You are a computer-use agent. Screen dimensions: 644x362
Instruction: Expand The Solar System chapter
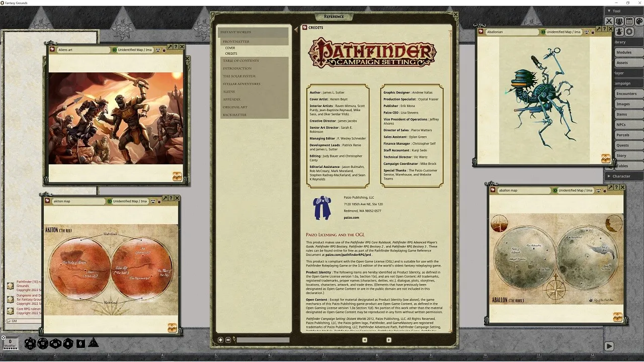(254, 76)
